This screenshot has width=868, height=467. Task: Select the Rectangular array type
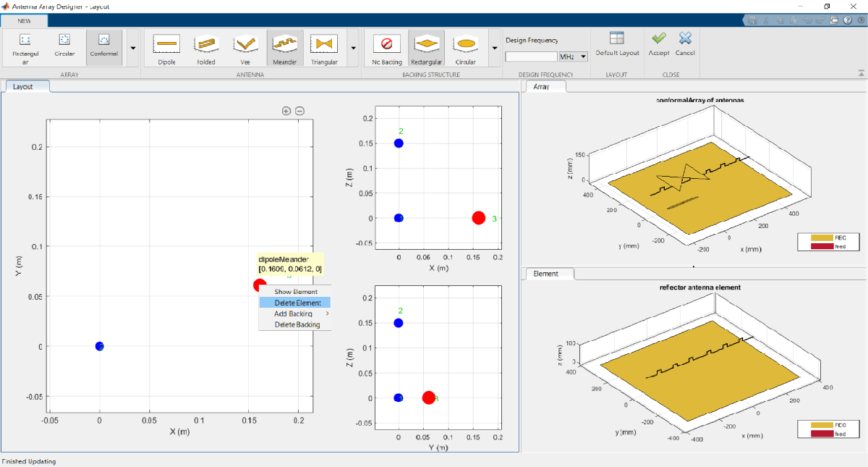[25, 48]
